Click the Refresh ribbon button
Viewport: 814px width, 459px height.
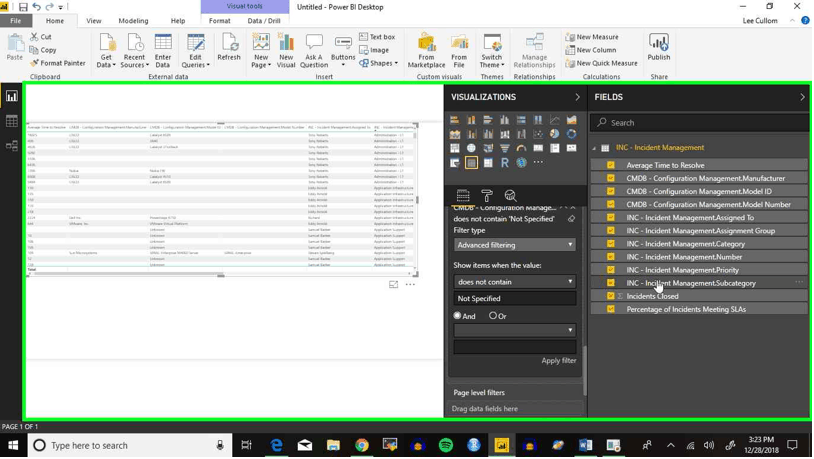click(x=229, y=48)
